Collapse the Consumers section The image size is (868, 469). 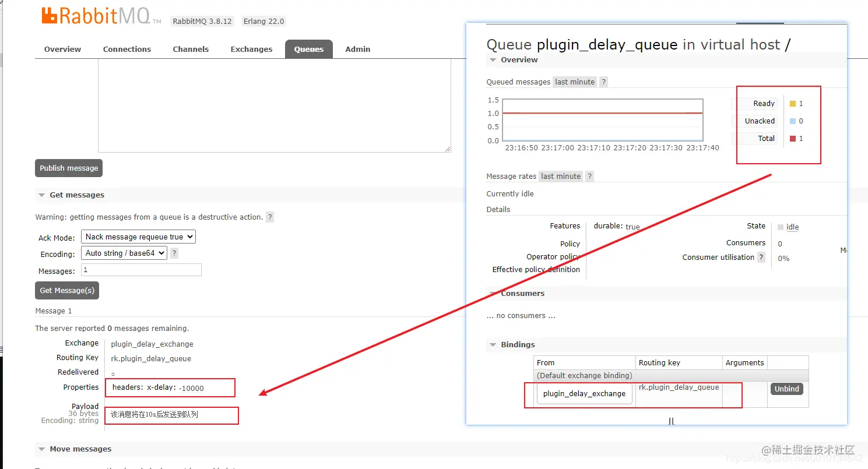[x=516, y=293]
